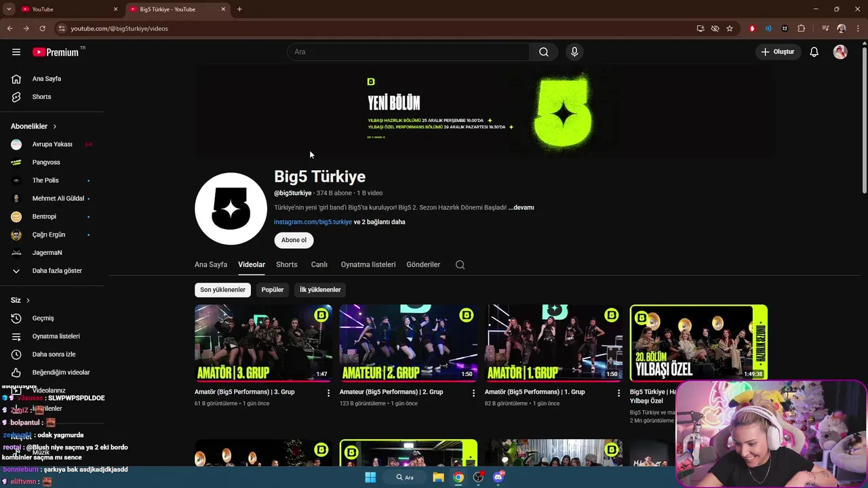Screen dimensions: 868x488
Task: Open options menu for 1. Grup video
Action: tap(618, 393)
